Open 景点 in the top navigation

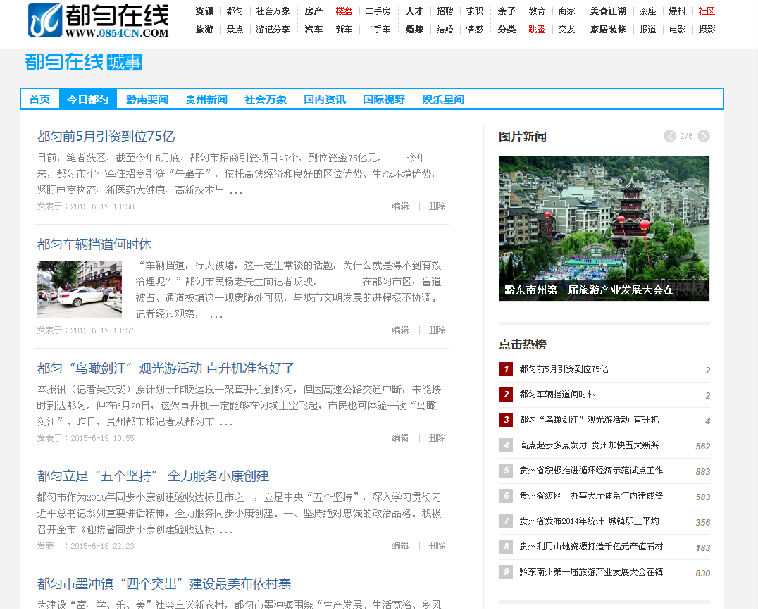pos(235,29)
